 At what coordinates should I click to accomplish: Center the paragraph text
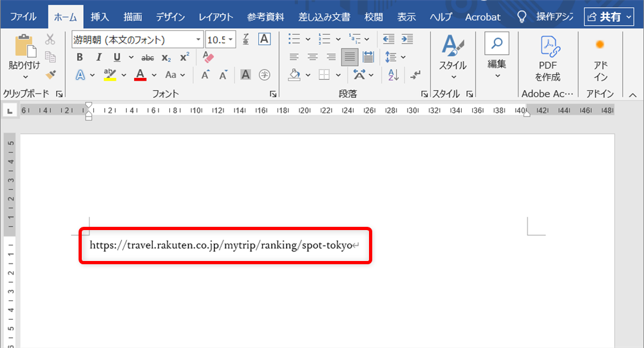click(x=312, y=57)
